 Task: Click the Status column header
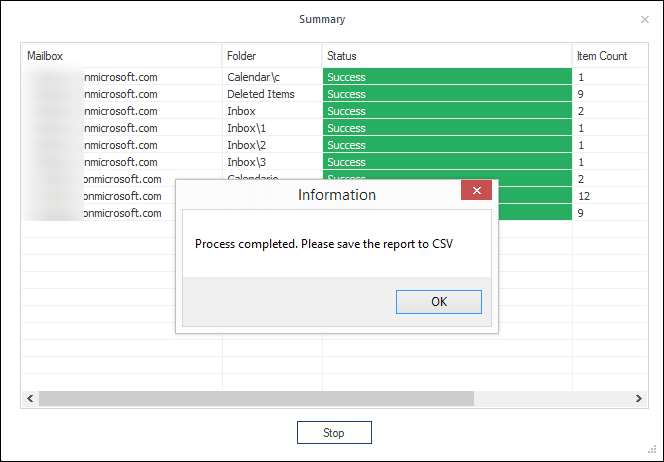(447, 56)
